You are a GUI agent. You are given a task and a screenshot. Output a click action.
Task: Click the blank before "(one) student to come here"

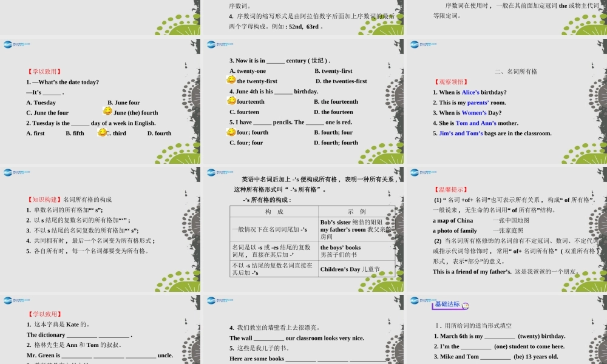pos(476,347)
